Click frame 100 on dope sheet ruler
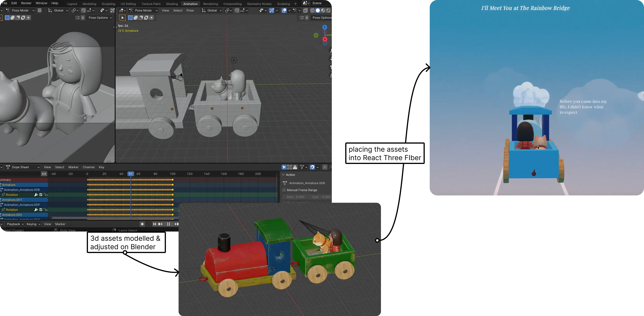Viewport: 644px width, 316px height. [173, 174]
